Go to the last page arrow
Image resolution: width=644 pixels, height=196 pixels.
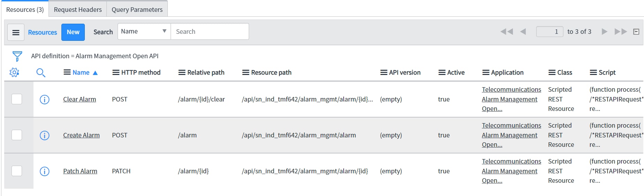pos(621,32)
